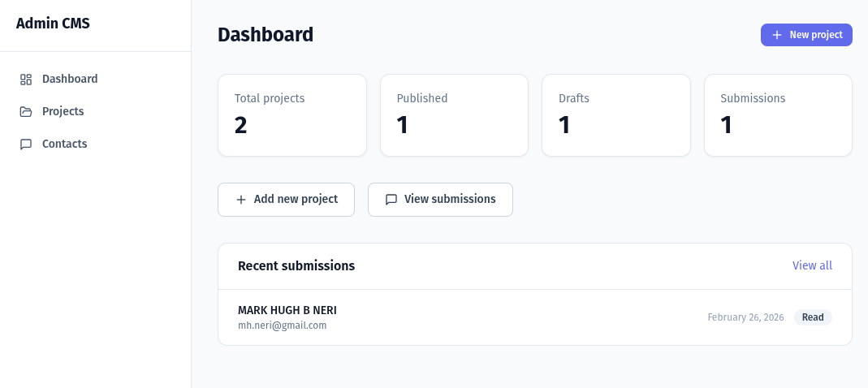Open the Contacts sidebar menu item
868x388 pixels.
(x=64, y=144)
